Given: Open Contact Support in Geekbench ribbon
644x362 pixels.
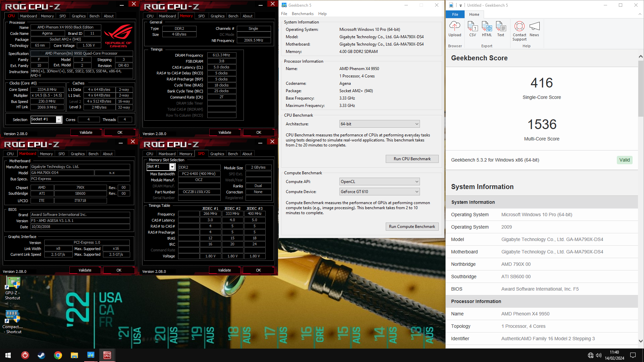Looking at the screenshot, I should coord(519,31).
